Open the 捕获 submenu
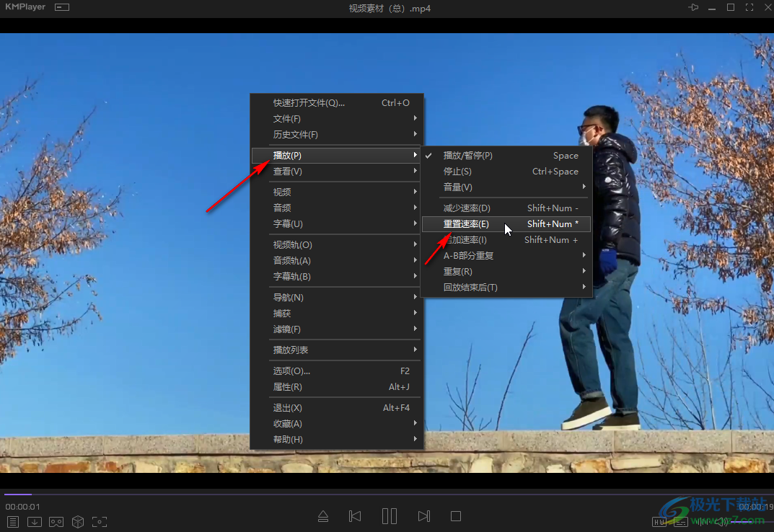 click(x=338, y=314)
